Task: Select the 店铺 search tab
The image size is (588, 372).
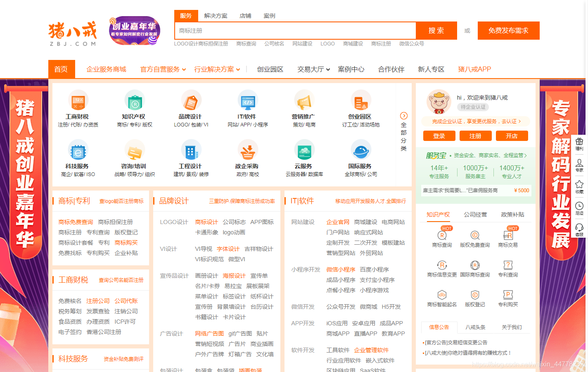Action: tap(245, 16)
